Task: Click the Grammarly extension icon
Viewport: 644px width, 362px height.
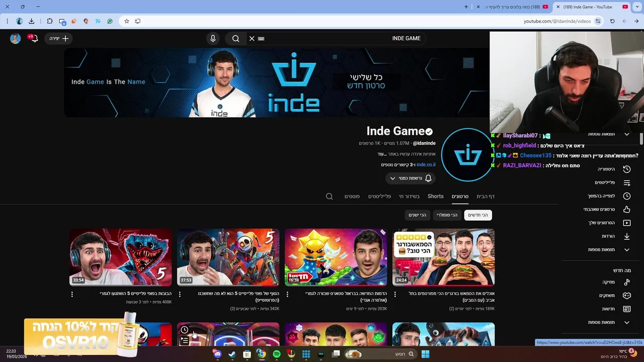Action: (x=110, y=21)
